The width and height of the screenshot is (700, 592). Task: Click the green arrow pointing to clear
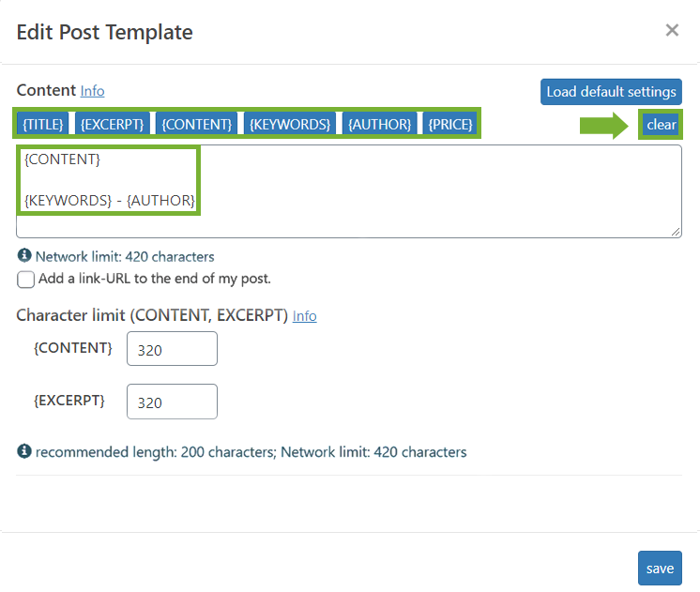click(x=604, y=125)
